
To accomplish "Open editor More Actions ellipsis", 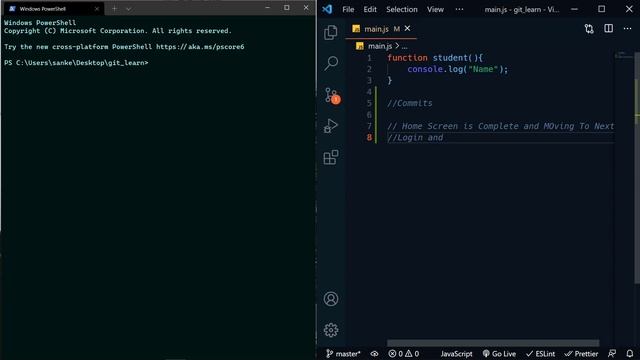I will coord(627,29).
